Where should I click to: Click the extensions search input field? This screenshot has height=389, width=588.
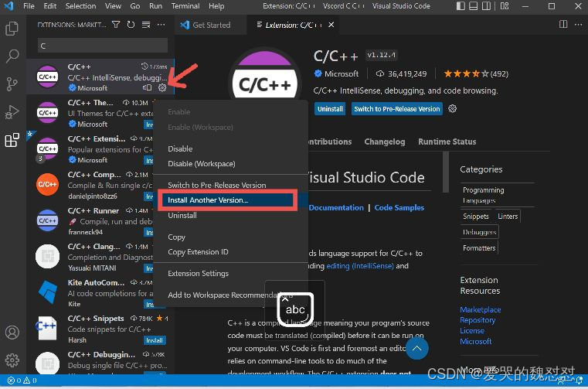[102, 46]
